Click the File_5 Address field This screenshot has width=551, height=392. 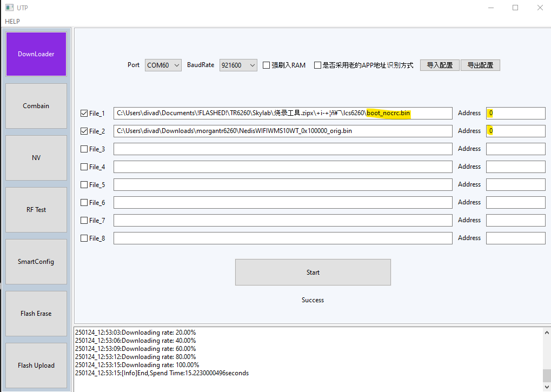tap(515, 185)
